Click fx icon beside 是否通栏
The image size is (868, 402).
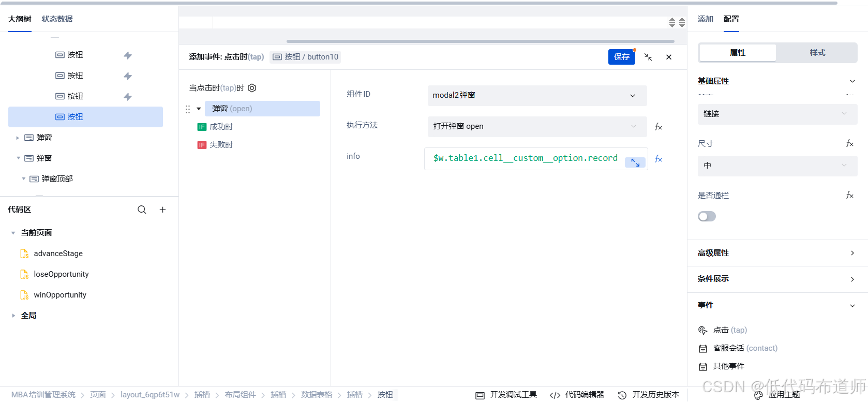pos(849,195)
